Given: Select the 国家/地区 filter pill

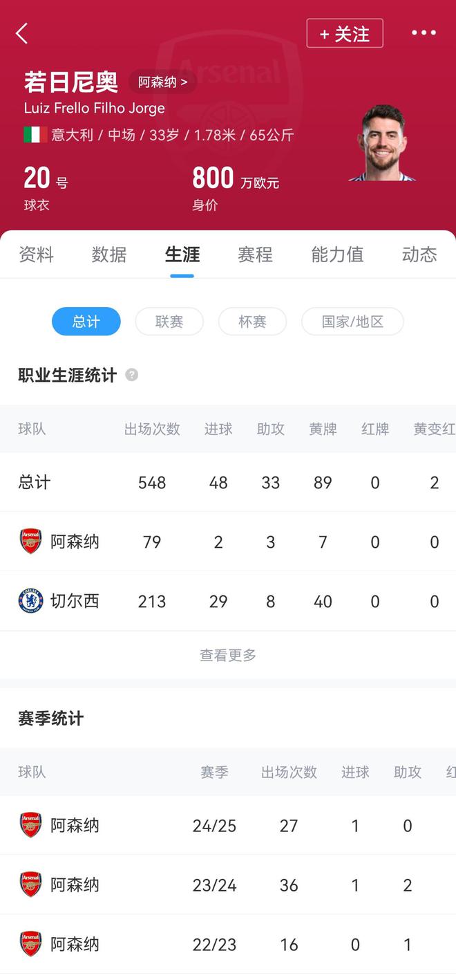Looking at the screenshot, I should coord(352,322).
